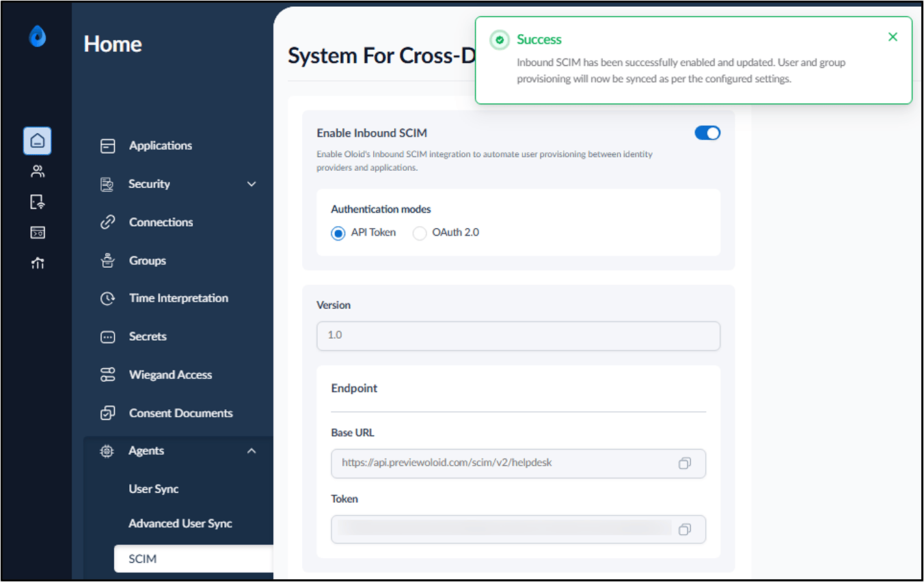The image size is (924, 582).
Task: Open the Users icon in left rail
Action: (x=38, y=171)
